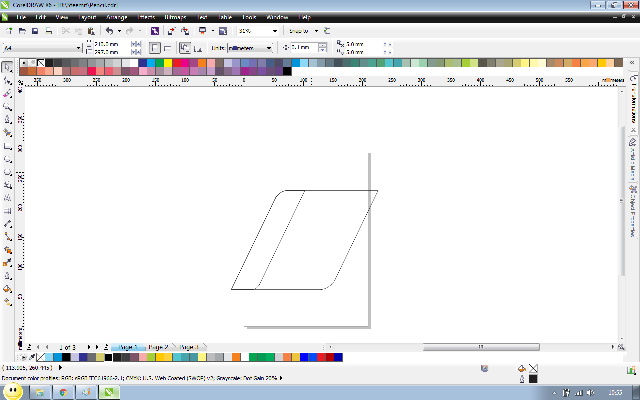Open the A4 page size dropdown
Viewport: 640px width, 400px height.
click(78, 48)
